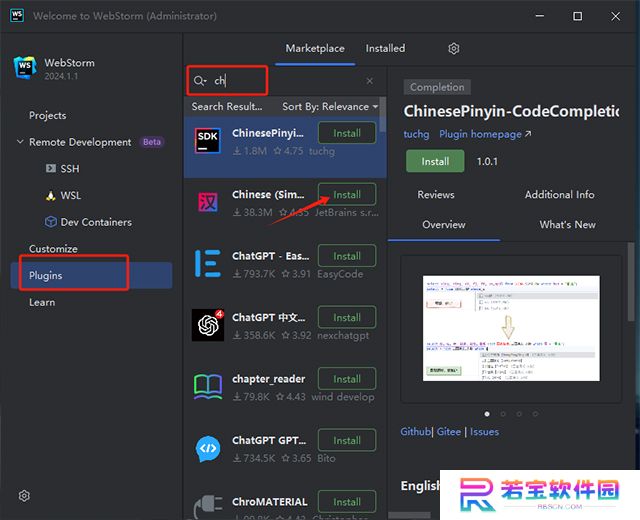Open the What's New tab
This screenshot has width=640, height=520.
click(x=567, y=224)
